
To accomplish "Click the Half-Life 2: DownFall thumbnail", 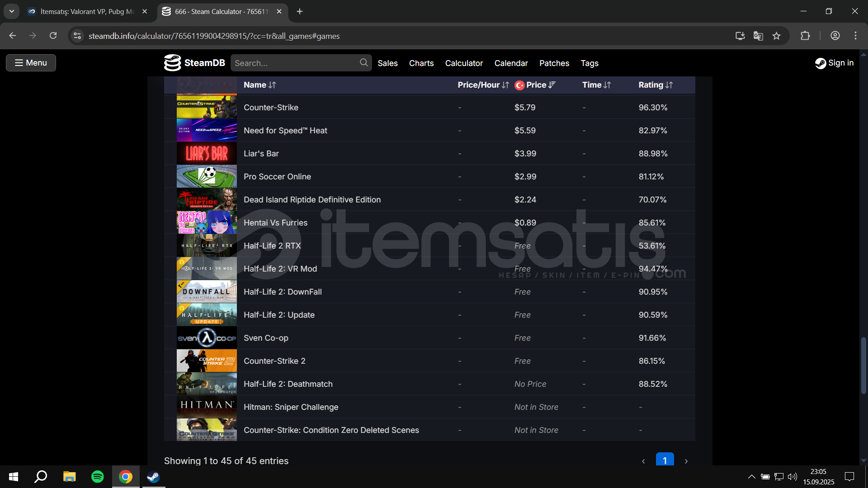I will 207,292.
